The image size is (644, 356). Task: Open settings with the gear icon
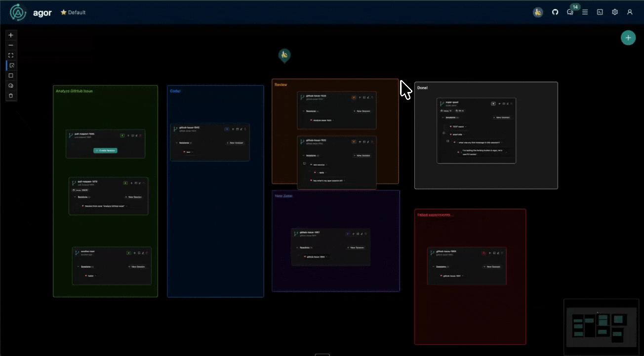[x=614, y=12]
